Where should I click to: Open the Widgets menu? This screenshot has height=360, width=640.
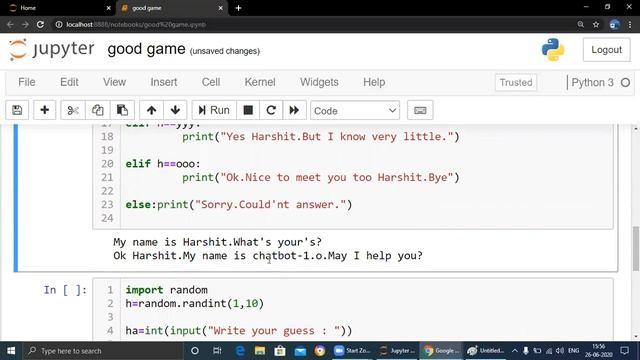point(319,82)
